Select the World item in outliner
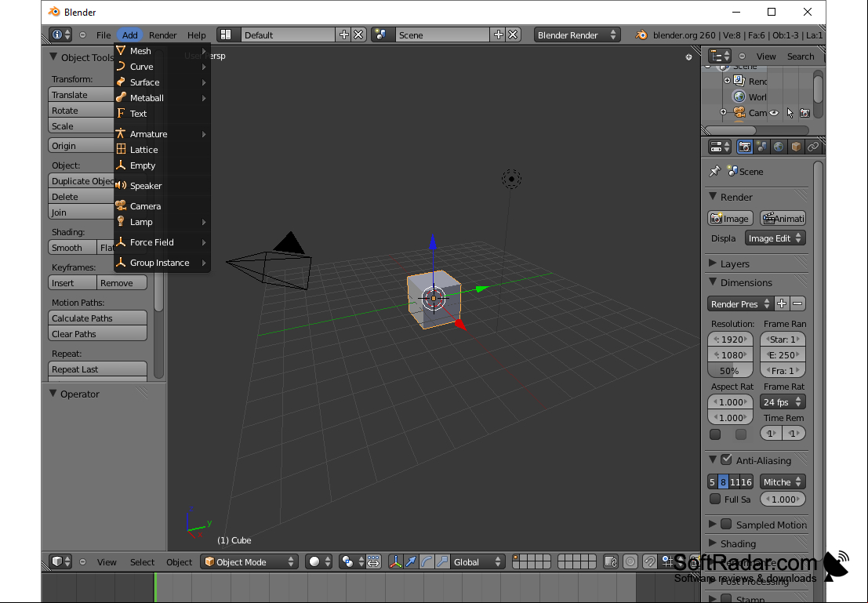The width and height of the screenshot is (868, 603). [757, 97]
